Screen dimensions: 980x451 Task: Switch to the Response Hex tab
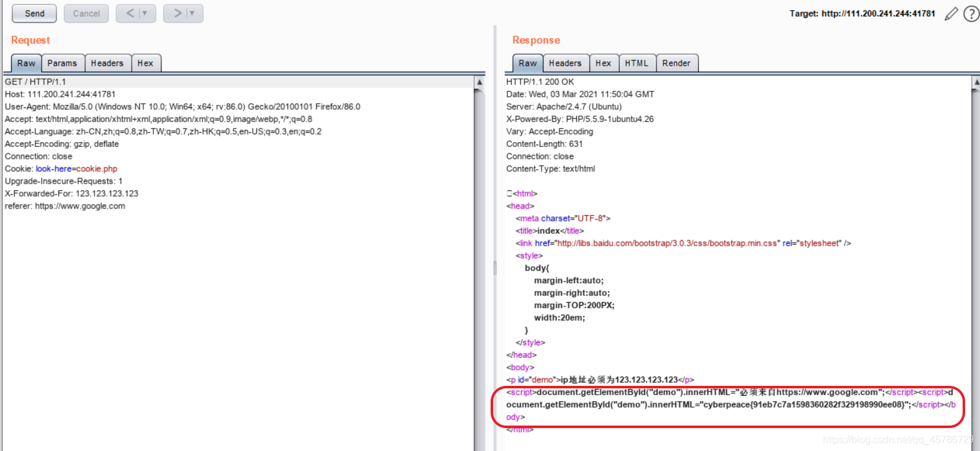[603, 63]
